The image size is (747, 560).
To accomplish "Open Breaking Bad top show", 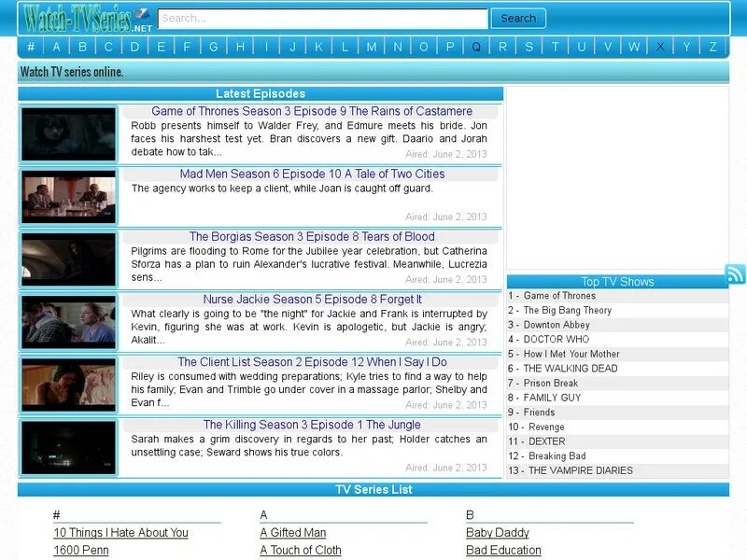I will point(557,456).
